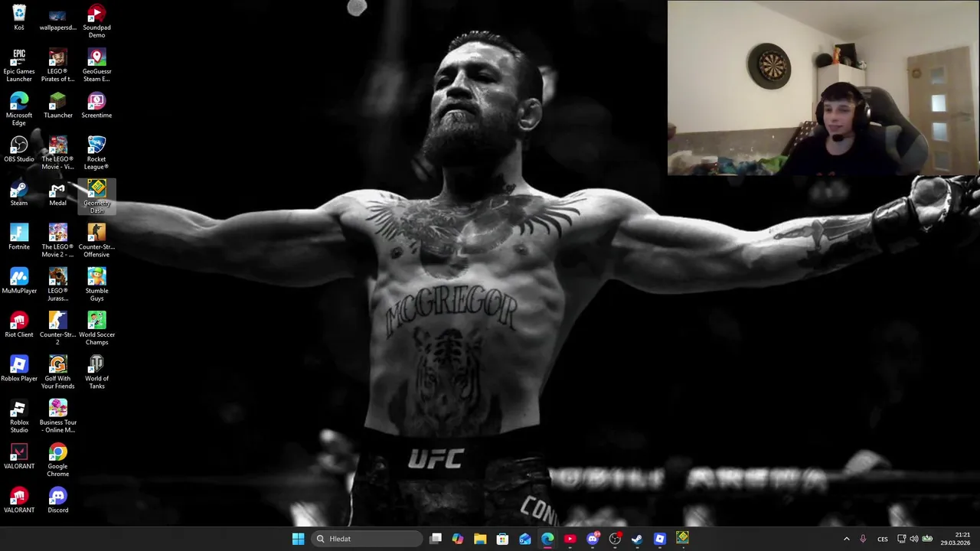Select the Geometry Dash desktop icon
This screenshot has width=980, height=551.
click(96, 197)
